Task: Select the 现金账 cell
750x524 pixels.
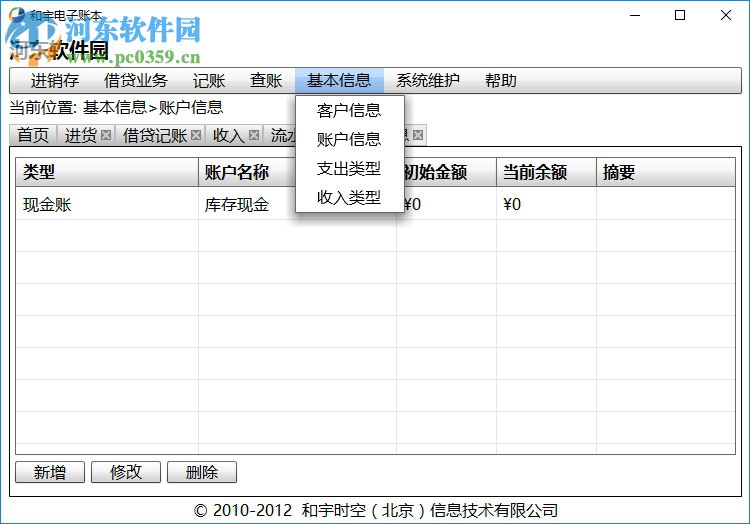Action: point(107,204)
